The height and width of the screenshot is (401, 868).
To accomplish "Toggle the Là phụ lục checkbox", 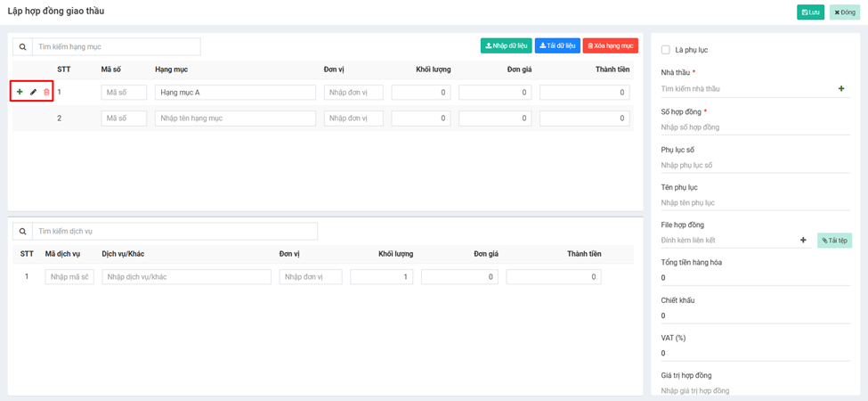I will pos(666,50).
